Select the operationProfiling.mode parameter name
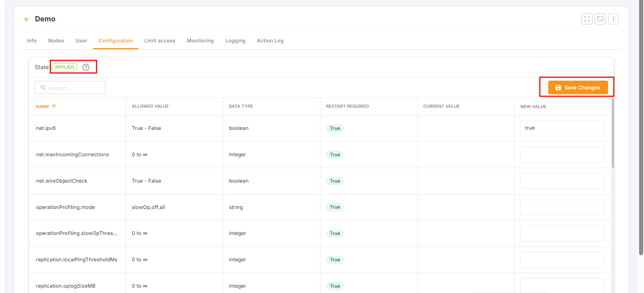The image size is (644, 293). click(x=65, y=207)
